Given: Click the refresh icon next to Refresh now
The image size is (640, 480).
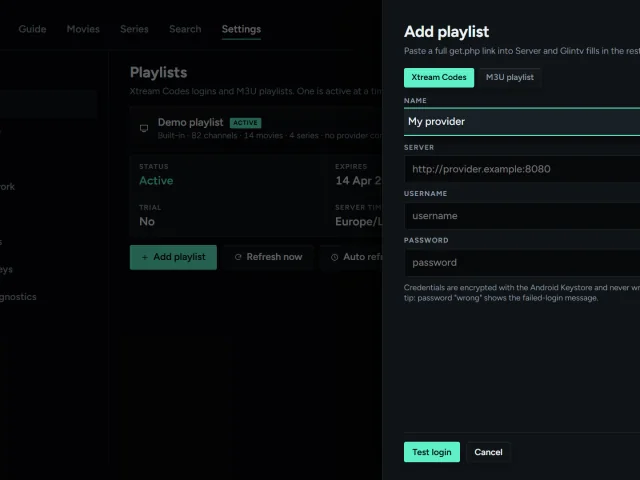Looking at the screenshot, I should click(x=238, y=257).
